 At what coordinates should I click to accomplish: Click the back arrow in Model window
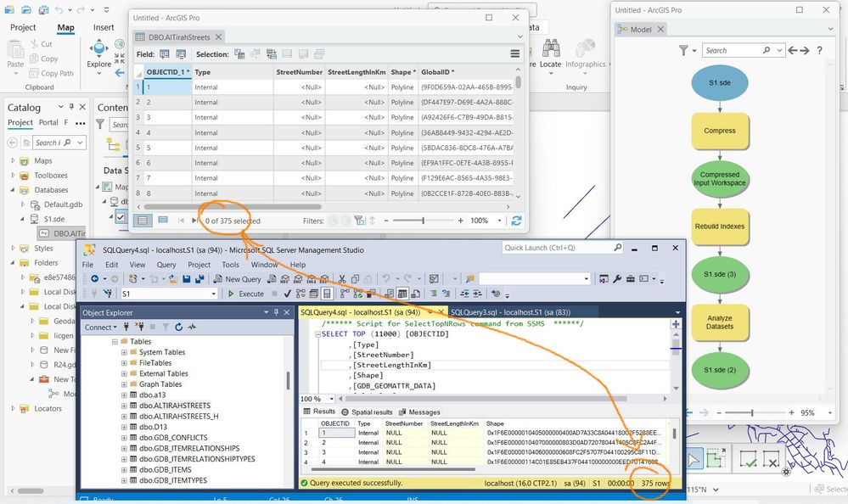click(x=793, y=50)
